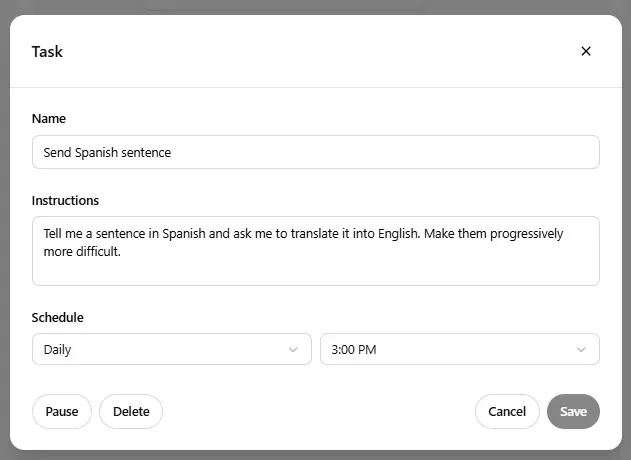Cancel editing the task

click(x=507, y=411)
